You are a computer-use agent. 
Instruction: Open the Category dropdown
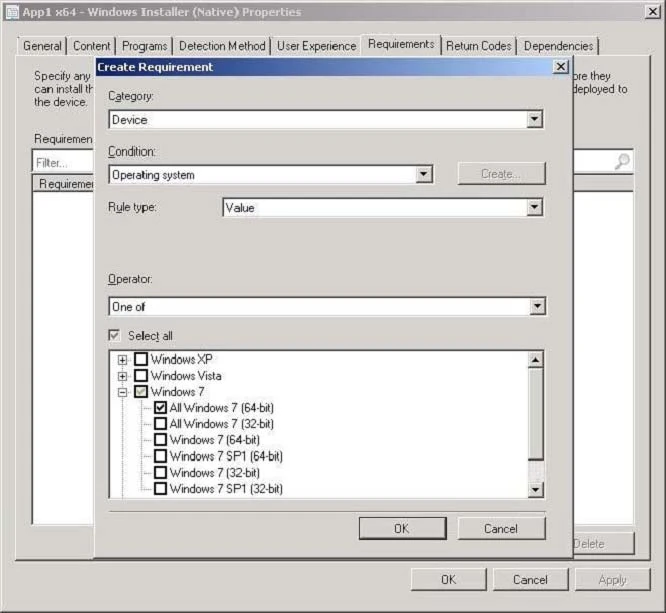[535, 120]
